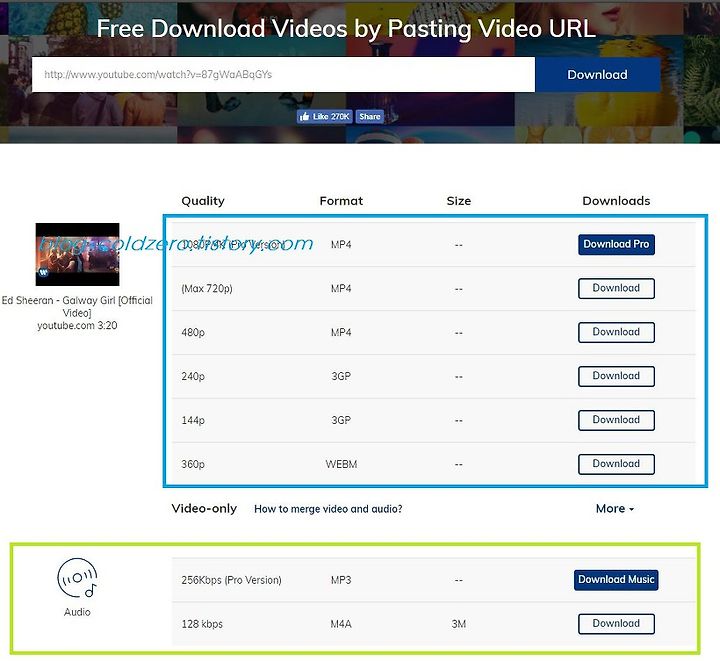Click the blue Download button beside the URL box

[597, 74]
